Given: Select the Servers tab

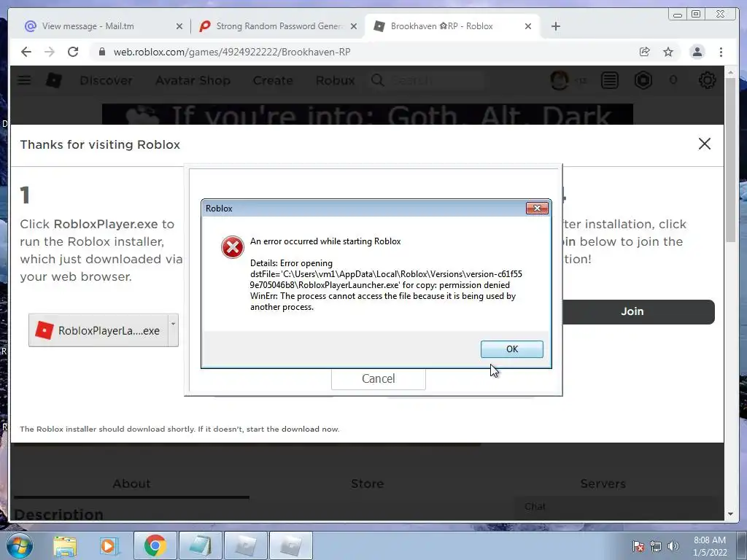Looking at the screenshot, I should pyautogui.click(x=603, y=484).
